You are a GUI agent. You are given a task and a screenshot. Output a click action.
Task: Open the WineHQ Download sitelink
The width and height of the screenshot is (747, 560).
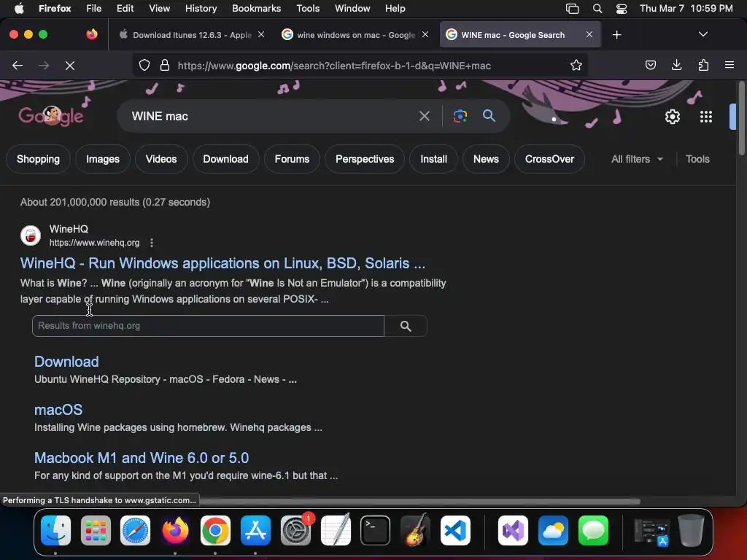click(66, 362)
